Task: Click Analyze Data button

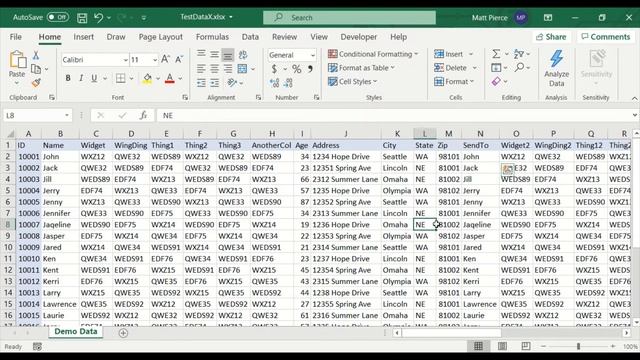Action: (556, 69)
